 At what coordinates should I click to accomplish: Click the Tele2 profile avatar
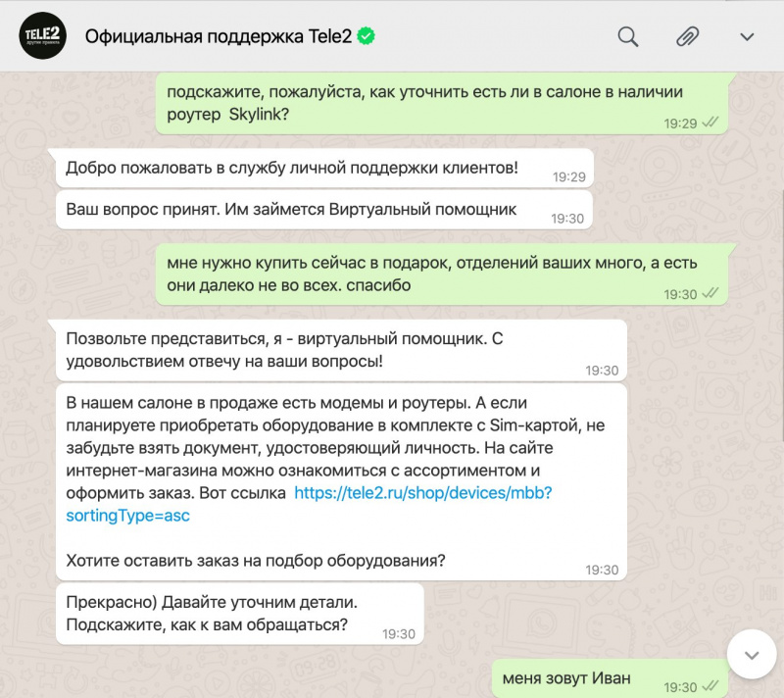click(42, 35)
